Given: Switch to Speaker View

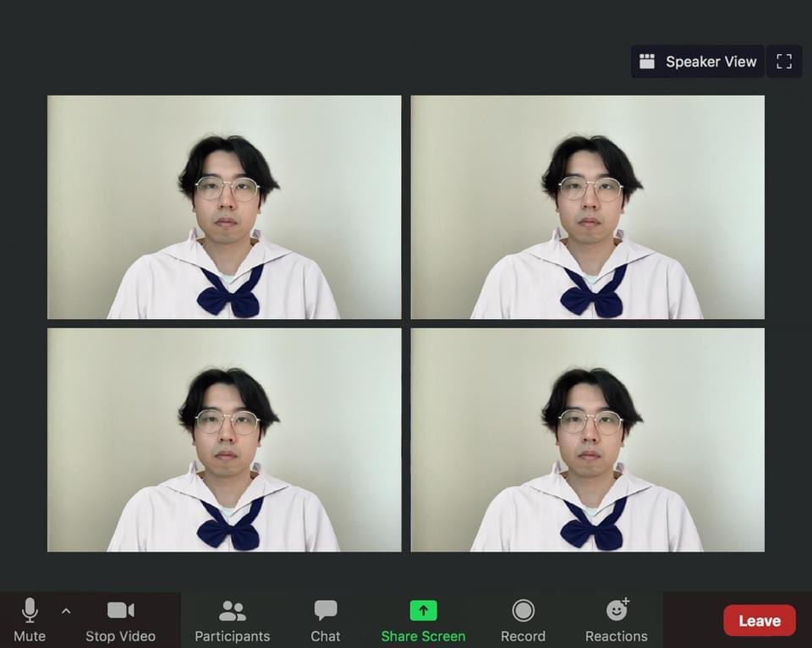Looking at the screenshot, I should [698, 62].
